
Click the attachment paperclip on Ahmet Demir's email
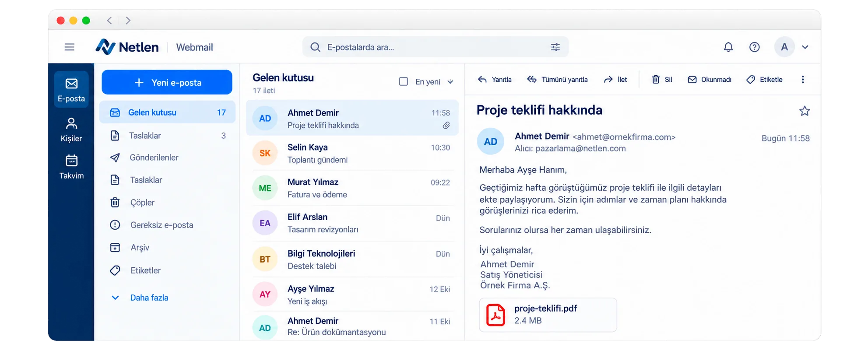[x=446, y=126]
